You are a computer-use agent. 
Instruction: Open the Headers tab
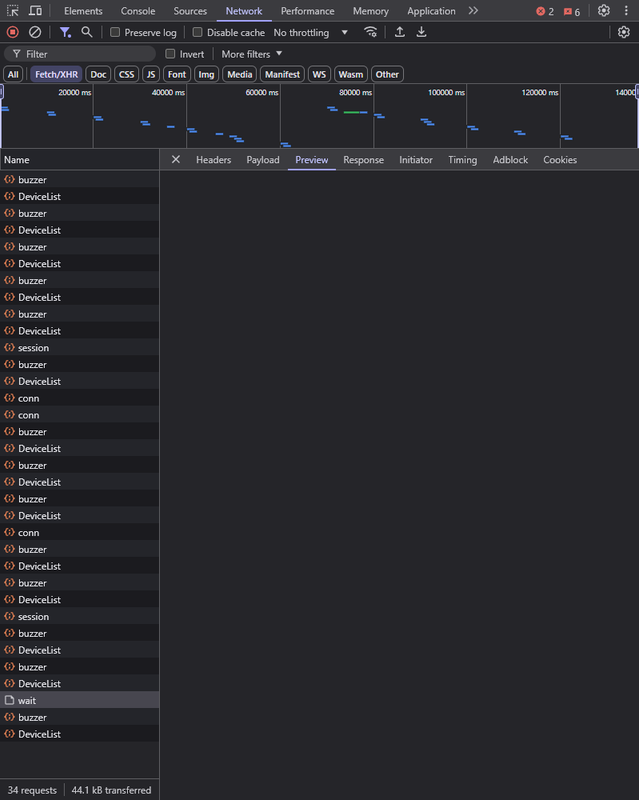pyautogui.click(x=213, y=160)
